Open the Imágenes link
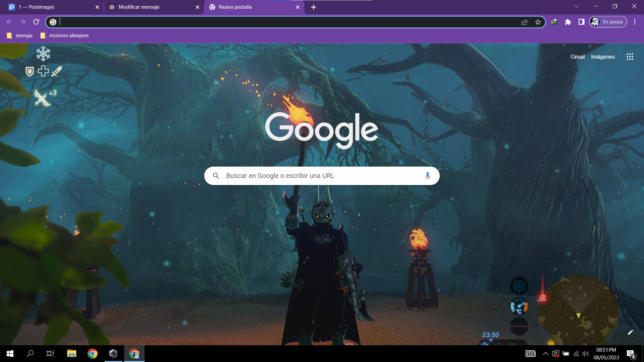Image resolution: width=644 pixels, height=362 pixels. 603,57
